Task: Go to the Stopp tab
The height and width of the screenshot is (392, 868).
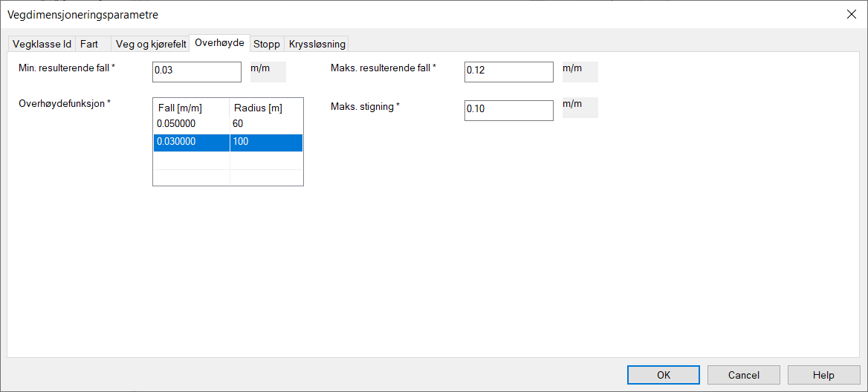Action: coord(267,44)
